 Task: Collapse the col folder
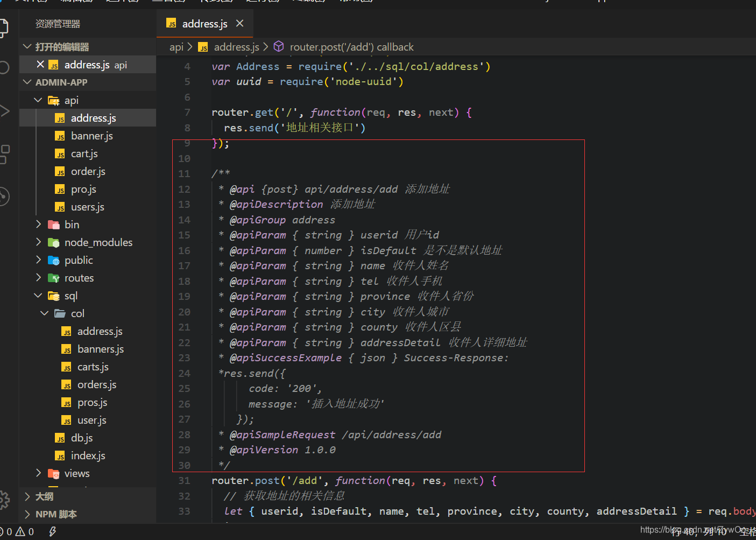click(x=45, y=313)
